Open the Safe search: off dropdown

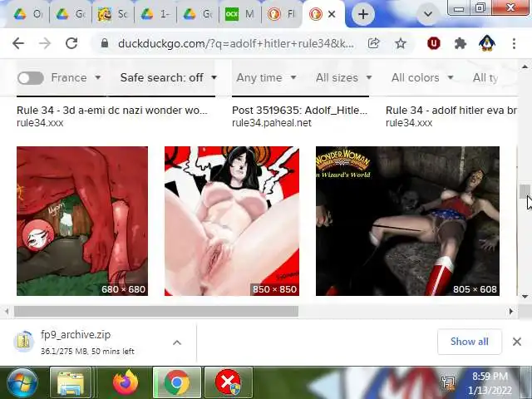pyautogui.click(x=168, y=77)
